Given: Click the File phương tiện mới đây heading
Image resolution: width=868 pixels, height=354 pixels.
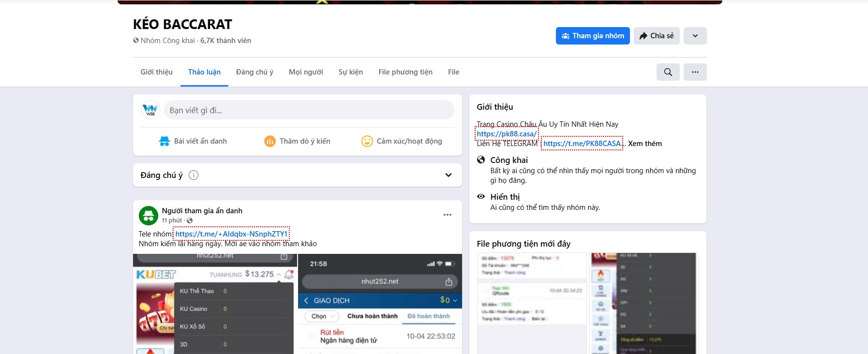Looking at the screenshot, I should pyautogui.click(x=524, y=244).
